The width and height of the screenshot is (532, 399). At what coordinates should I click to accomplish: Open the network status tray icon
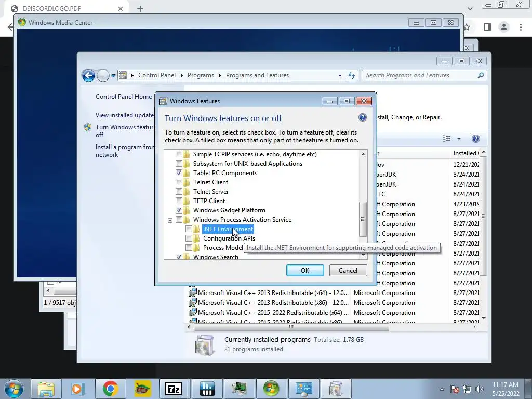(467, 389)
